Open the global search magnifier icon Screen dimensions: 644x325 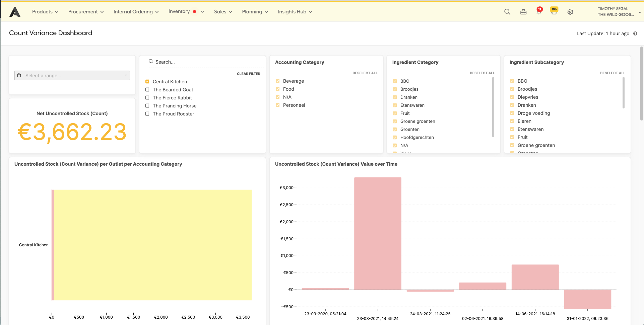507,11
